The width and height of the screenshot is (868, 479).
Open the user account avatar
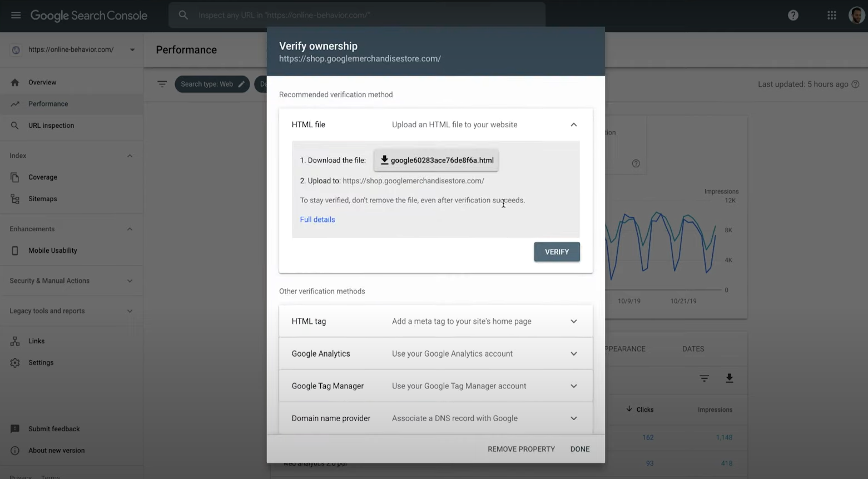[x=856, y=15]
